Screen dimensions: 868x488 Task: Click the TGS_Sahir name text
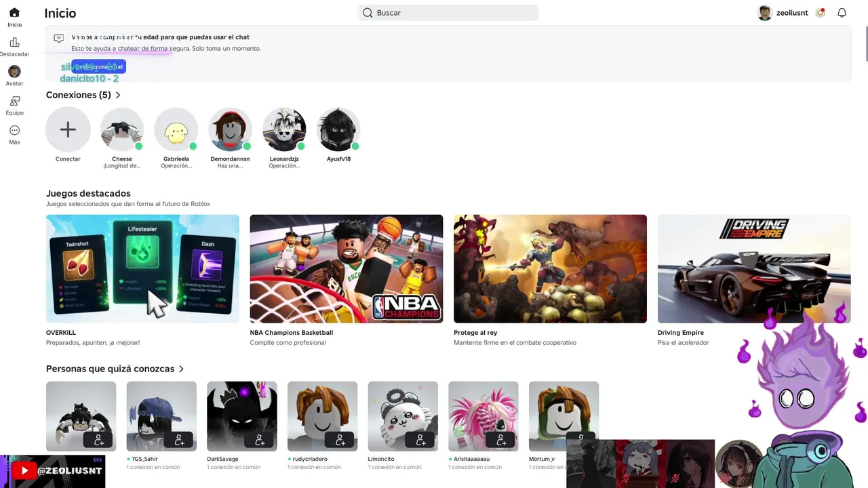(144, 459)
